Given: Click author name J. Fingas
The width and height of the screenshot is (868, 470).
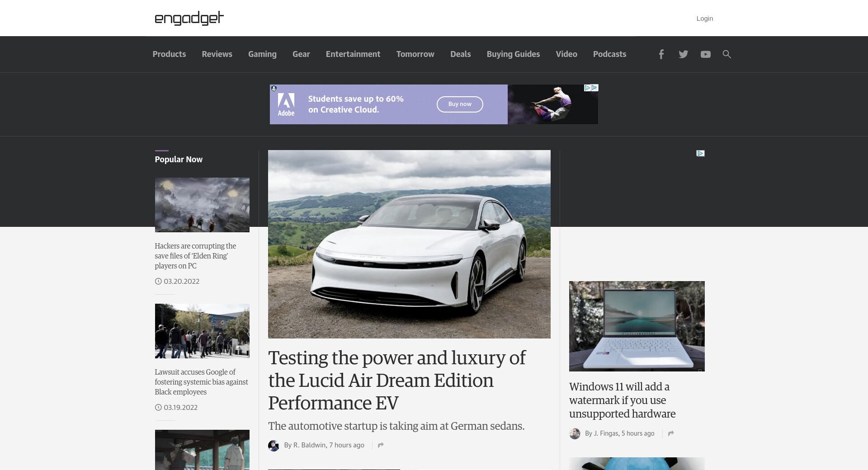Looking at the screenshot, I should click(606, 433).
